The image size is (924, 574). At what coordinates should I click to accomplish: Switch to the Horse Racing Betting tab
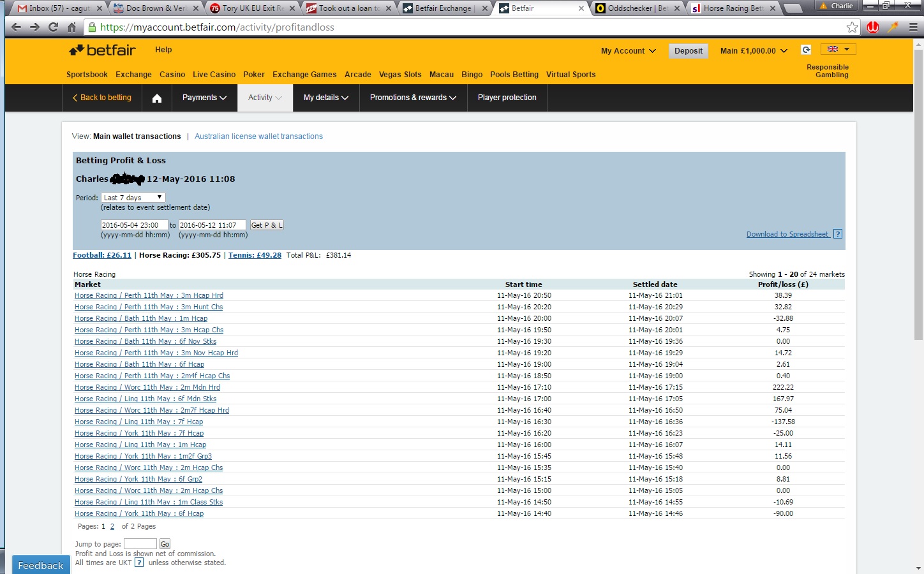[733, 8]
